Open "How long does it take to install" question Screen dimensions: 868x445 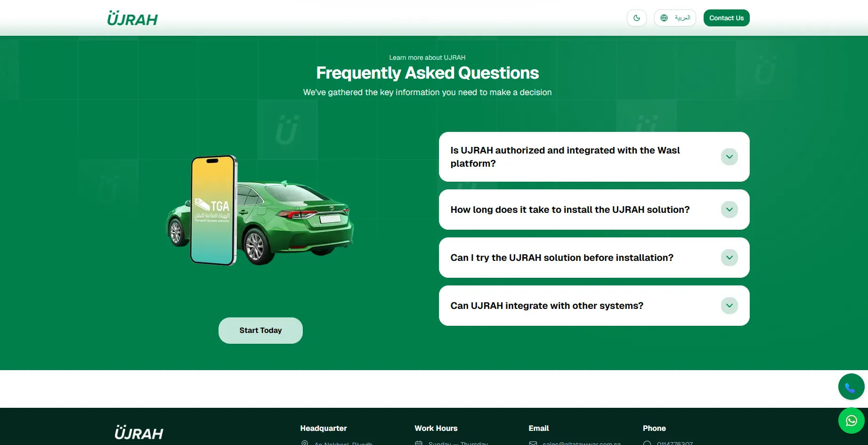tap(569, 210)
